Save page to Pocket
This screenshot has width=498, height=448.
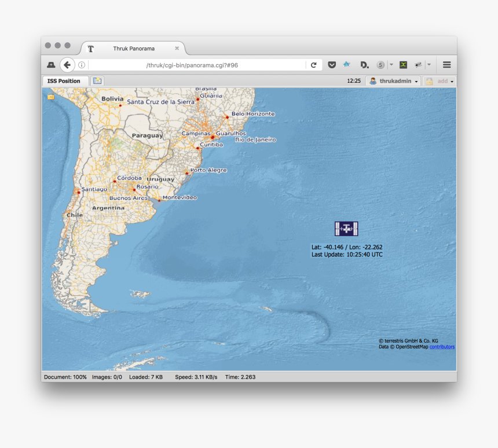click(332, 65)
